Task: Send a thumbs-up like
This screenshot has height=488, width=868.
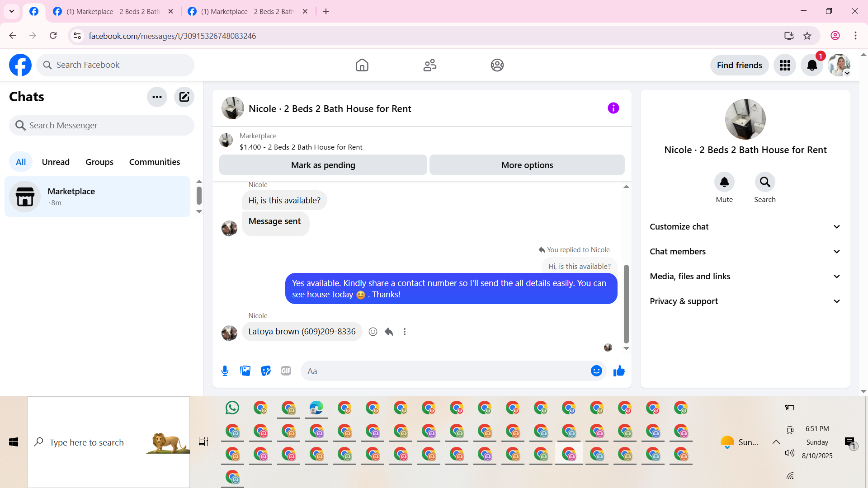Action: click(x=619, y=371)
